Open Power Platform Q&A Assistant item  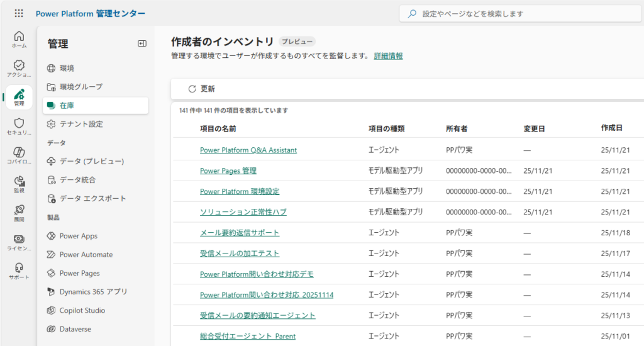[248, 150]
